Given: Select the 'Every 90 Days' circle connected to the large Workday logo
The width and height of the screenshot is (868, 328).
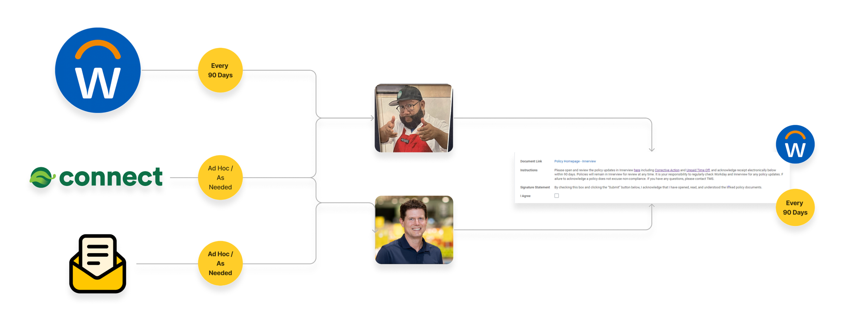Looking at the screenshot, I should pyautogui.click(x=220, y=70).
